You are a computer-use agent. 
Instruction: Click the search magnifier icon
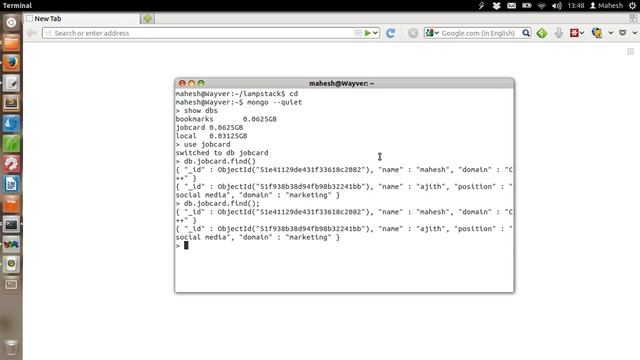coord(526,33)
